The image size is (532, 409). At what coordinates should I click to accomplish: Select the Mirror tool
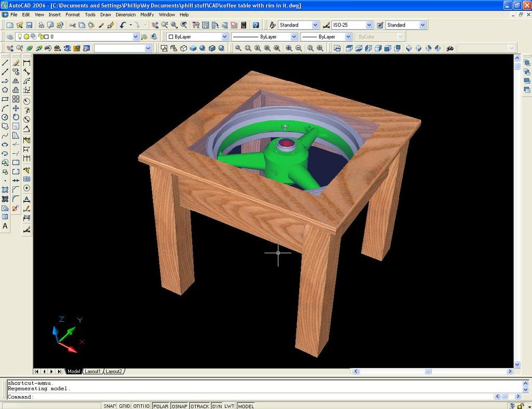pyautogui.click(x=16, y=80)
